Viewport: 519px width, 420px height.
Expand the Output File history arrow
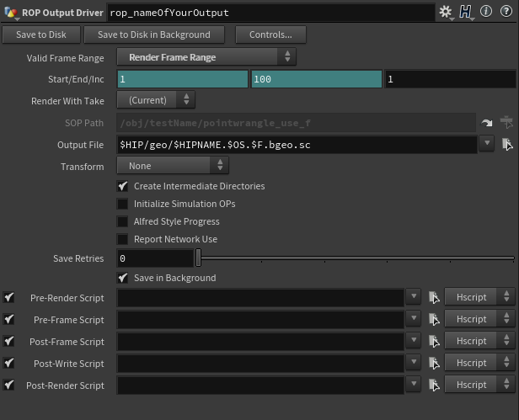click(x=487, y=143)
